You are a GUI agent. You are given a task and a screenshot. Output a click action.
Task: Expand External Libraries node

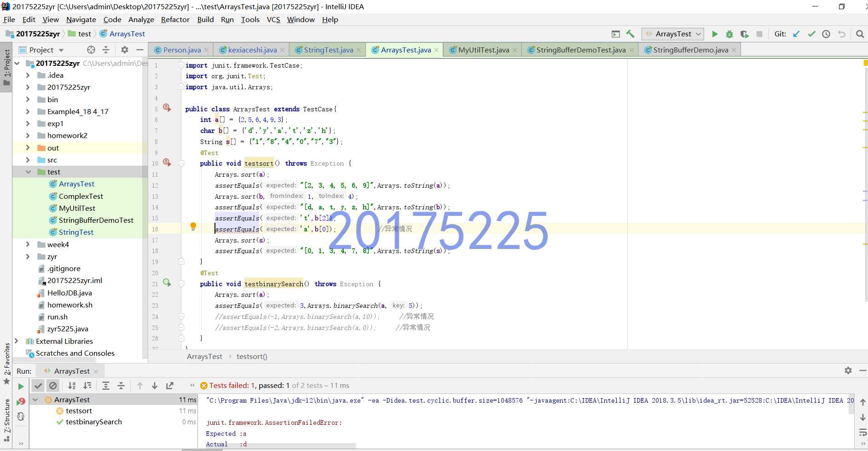tap(17, 341)
